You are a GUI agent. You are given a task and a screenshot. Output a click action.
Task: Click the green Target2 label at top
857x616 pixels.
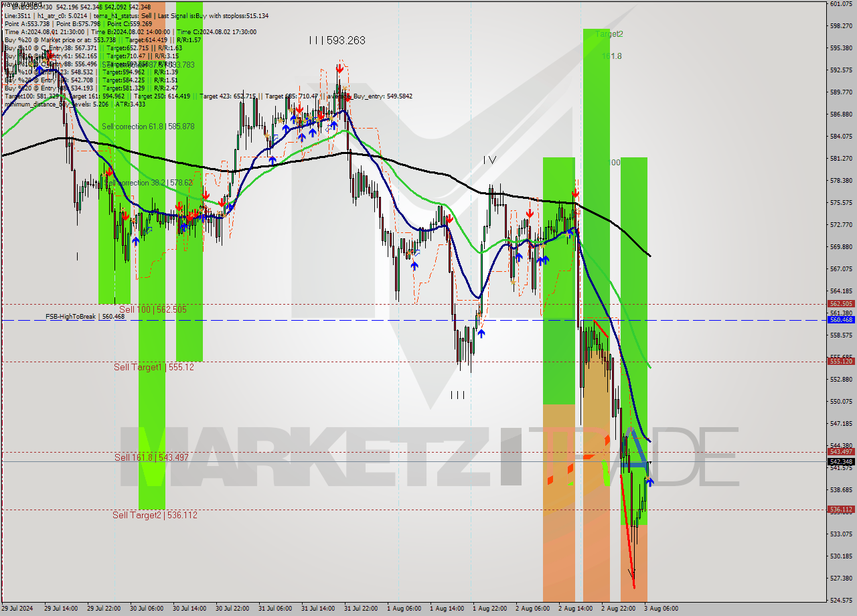[x=609, y=33]
